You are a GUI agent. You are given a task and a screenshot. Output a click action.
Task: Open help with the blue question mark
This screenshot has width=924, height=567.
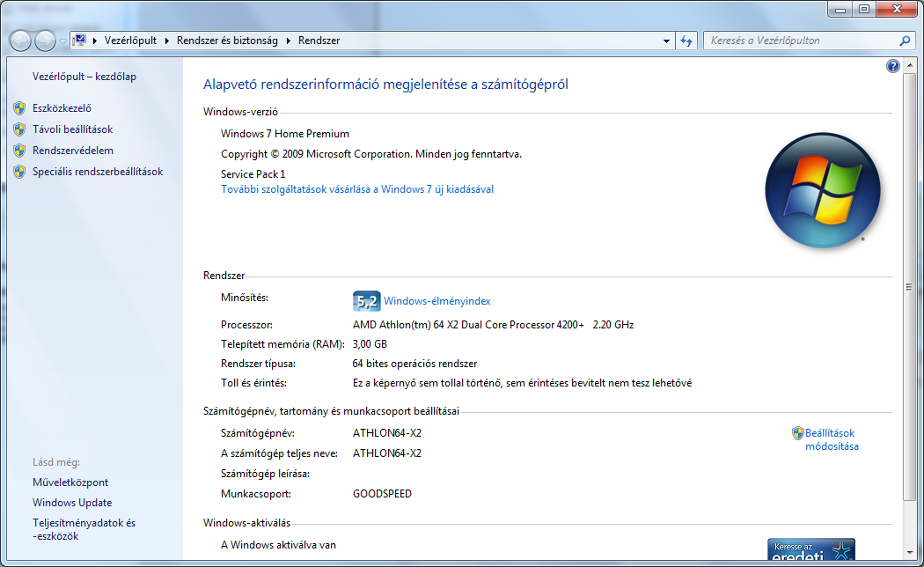click(893, 66)
